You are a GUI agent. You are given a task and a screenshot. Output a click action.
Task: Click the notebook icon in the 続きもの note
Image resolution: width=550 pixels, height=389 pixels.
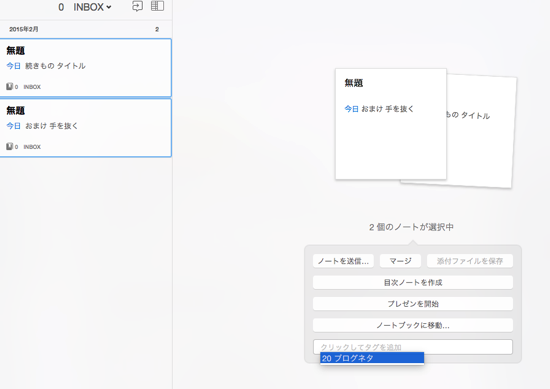(9, 86)
